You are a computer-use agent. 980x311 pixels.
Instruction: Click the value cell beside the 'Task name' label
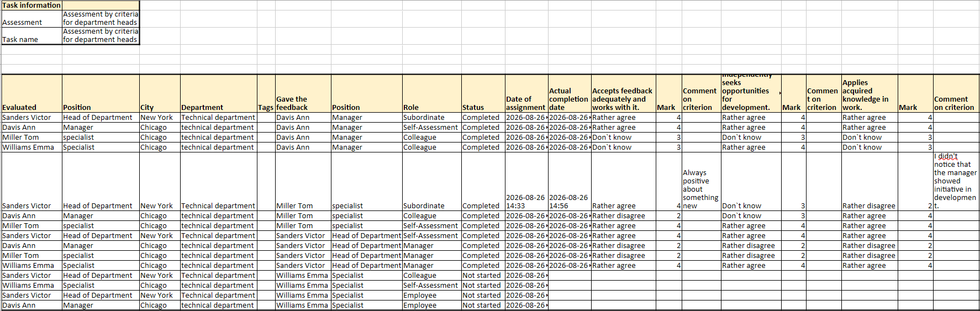pos(101,36)
